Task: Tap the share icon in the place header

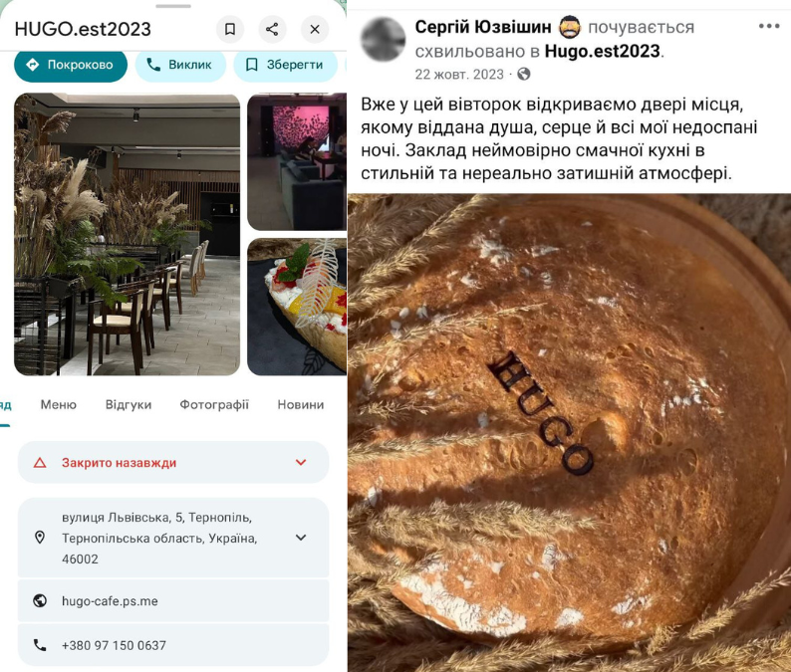Action: pyautogui.click(x=272, y=29)
